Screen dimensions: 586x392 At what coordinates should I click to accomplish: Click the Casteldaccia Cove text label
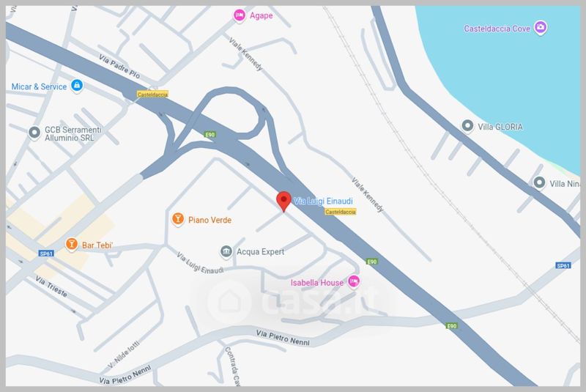497,29
